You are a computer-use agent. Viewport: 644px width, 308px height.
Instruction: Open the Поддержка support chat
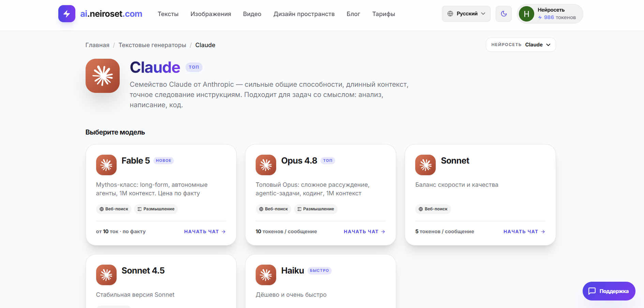click(609, 291)
